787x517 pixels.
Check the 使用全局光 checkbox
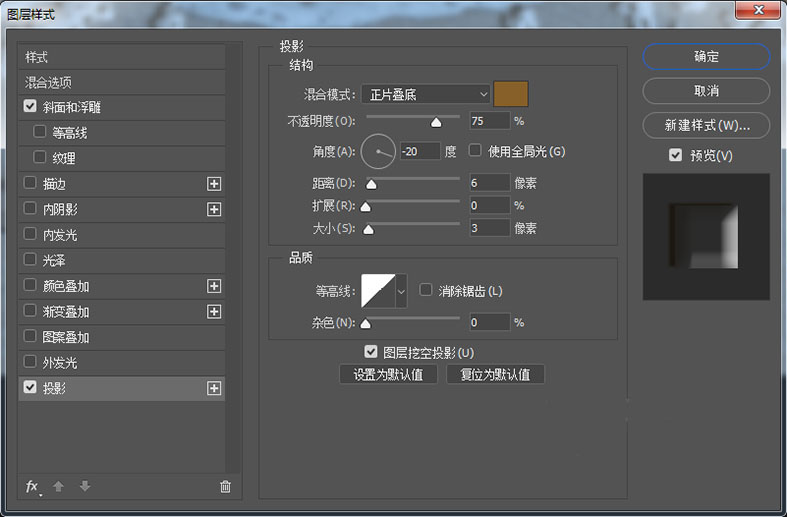click(x=475, y=150)
